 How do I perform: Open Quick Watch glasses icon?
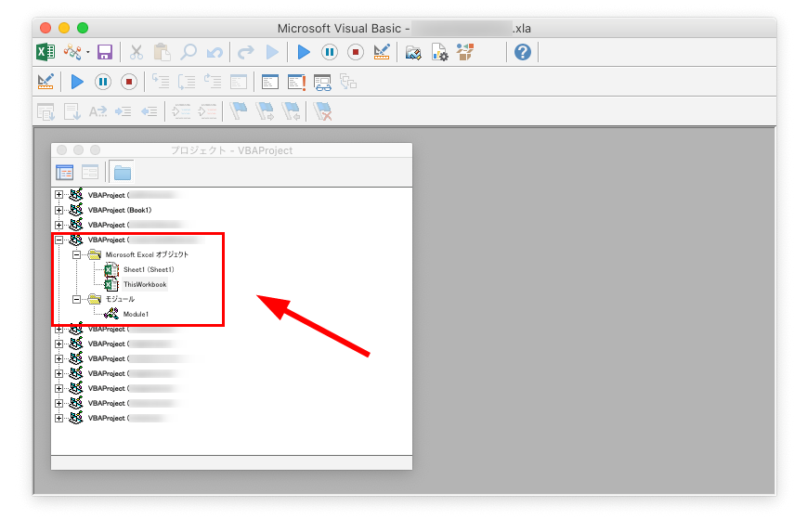322,83
